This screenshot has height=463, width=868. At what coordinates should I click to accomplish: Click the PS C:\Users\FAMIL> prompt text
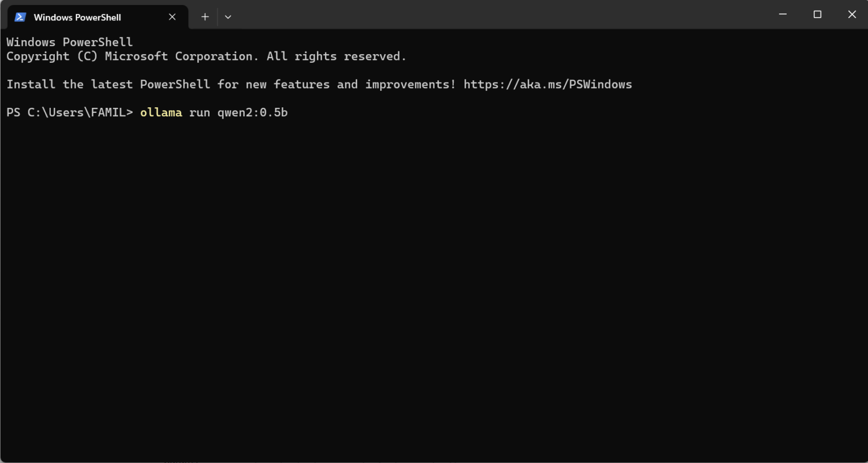coord(70,112)
